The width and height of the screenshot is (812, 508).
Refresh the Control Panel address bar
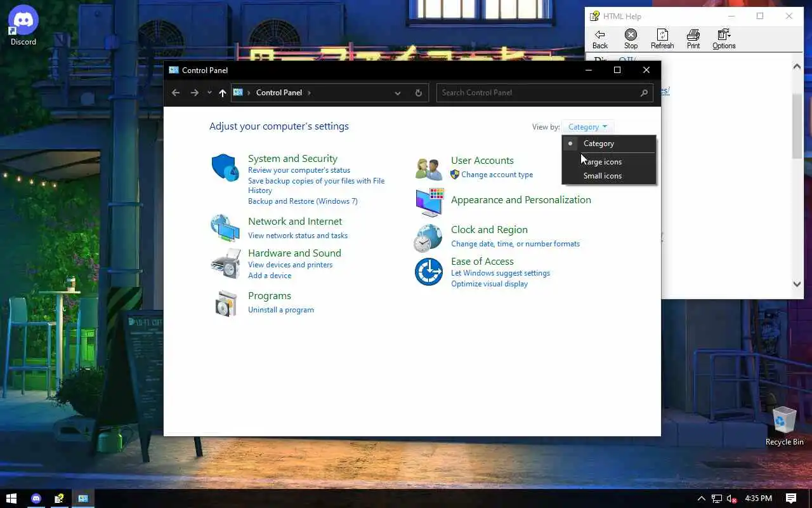click(x=418, y=93)
